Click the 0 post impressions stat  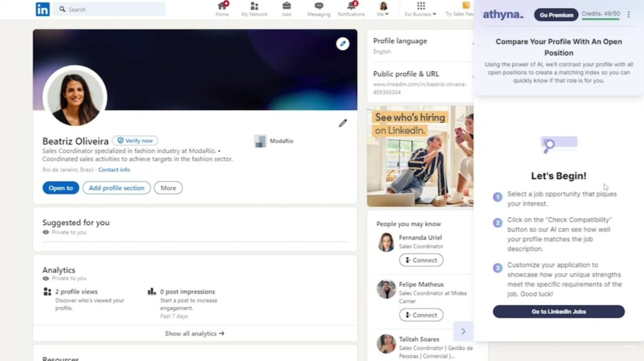[x=187, y=292]
